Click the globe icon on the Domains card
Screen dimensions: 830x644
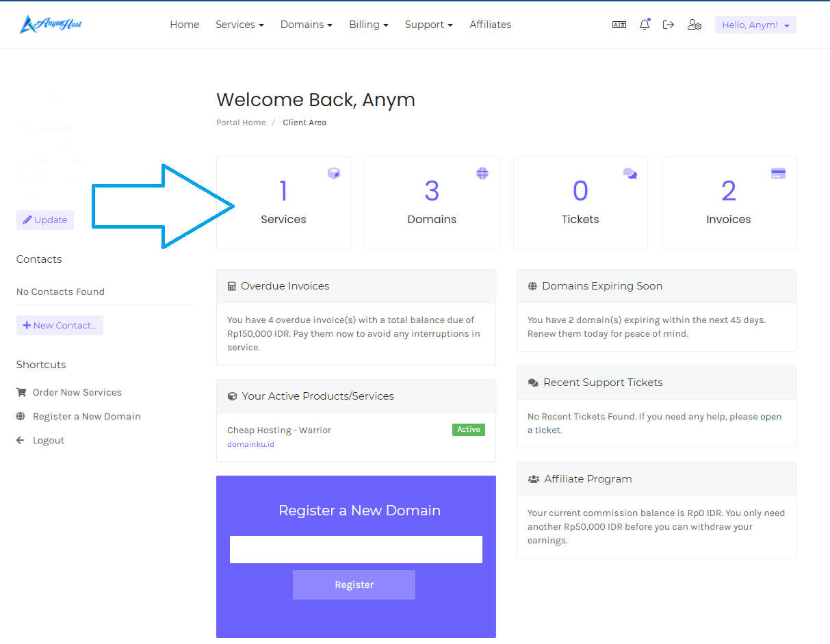[482, 173]
